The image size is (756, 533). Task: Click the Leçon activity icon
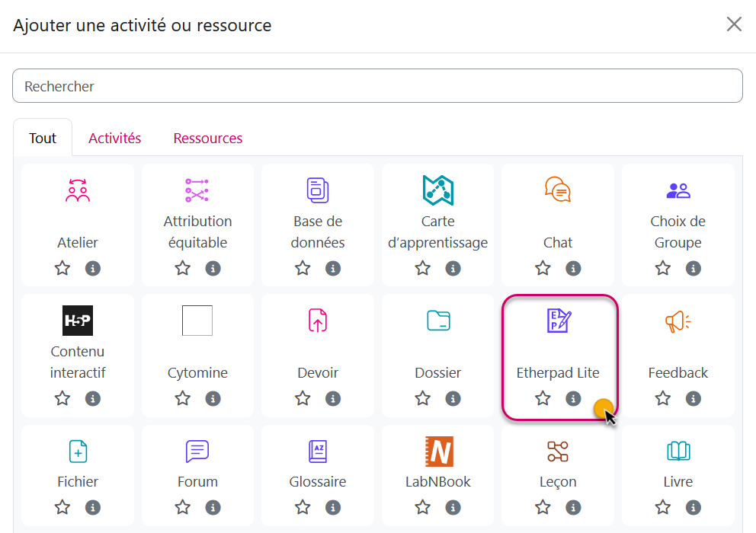tap(558, 452)
